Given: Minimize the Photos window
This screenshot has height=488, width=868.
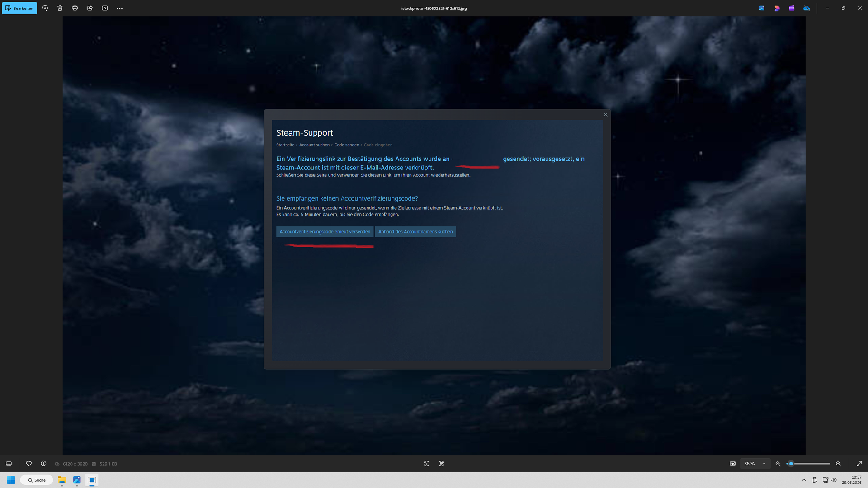Looking at the screenshot, I should 827,8.
